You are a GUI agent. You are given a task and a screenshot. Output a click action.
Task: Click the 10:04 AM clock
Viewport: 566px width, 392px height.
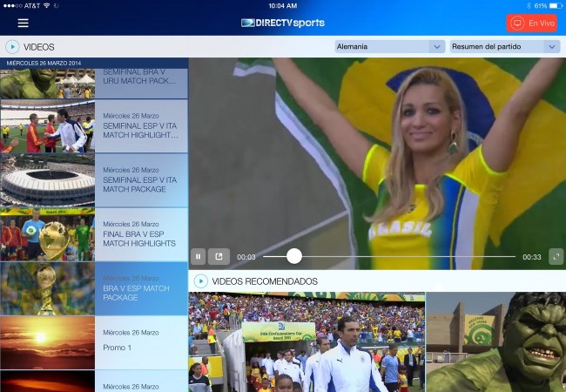[283, 6]
